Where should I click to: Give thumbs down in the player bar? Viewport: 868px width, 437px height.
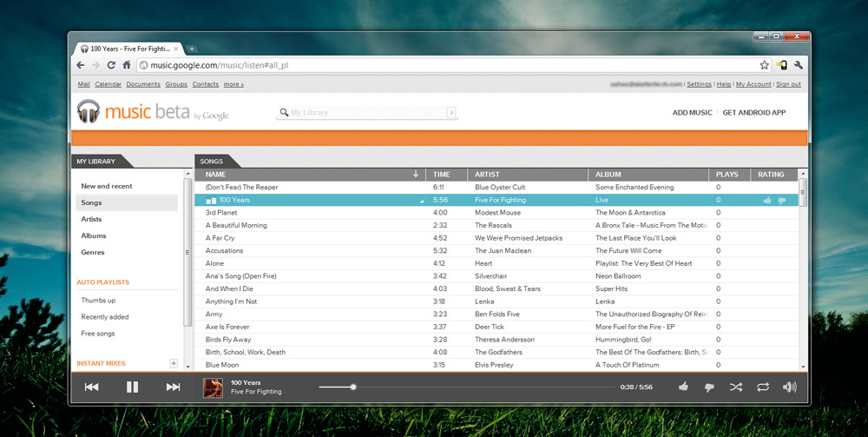click(709, 387)
